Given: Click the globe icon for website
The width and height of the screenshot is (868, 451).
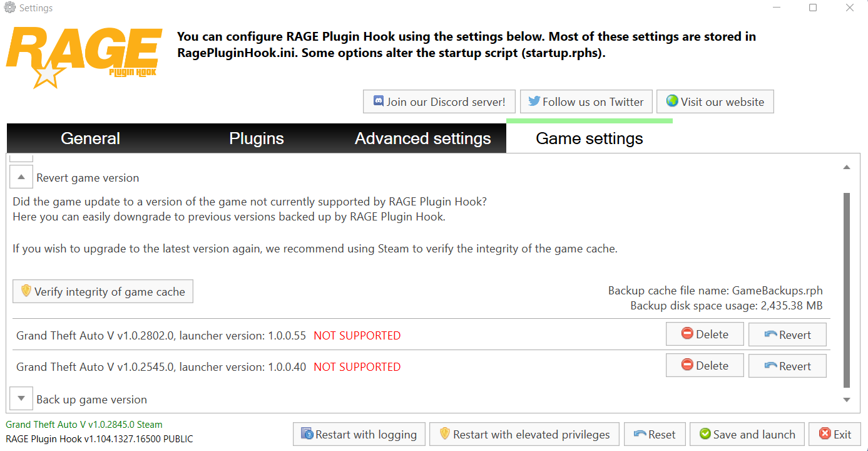Looking at the screenshot, I should click(x=672, y=101).
